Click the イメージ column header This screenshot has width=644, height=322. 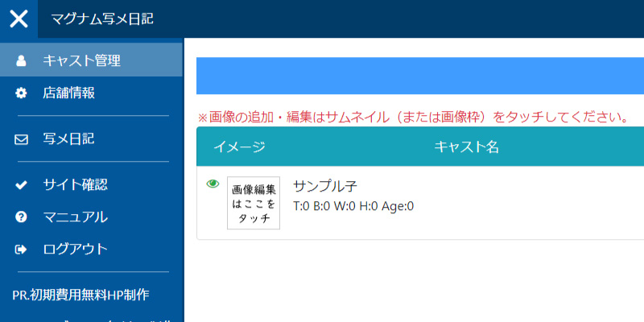239,147
